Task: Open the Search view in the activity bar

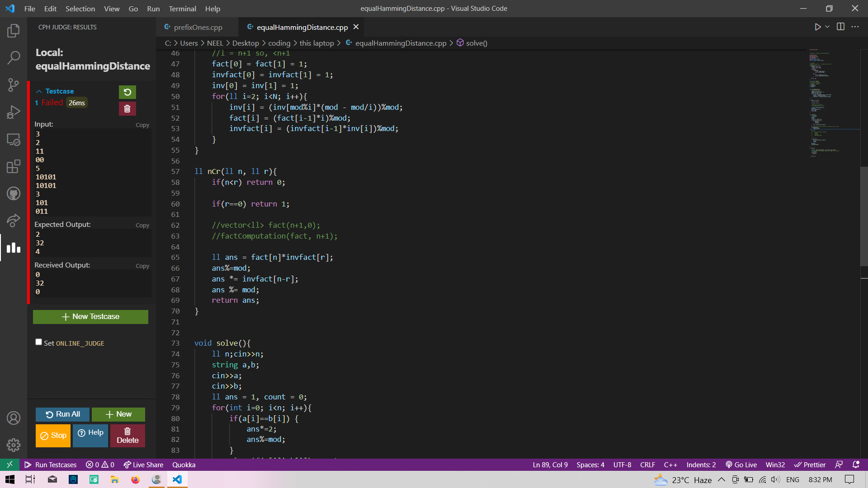Action: click(13, 57)
